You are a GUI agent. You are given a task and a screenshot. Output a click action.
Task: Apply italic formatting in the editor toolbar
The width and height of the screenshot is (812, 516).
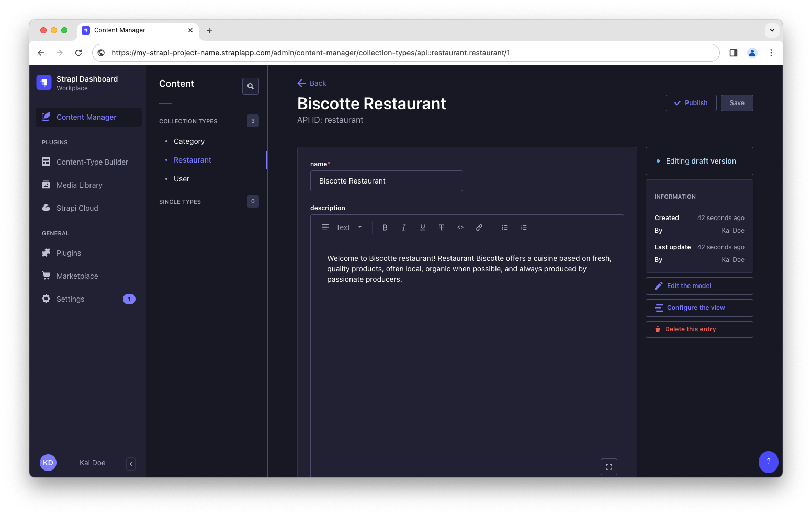tap(403, 227)
